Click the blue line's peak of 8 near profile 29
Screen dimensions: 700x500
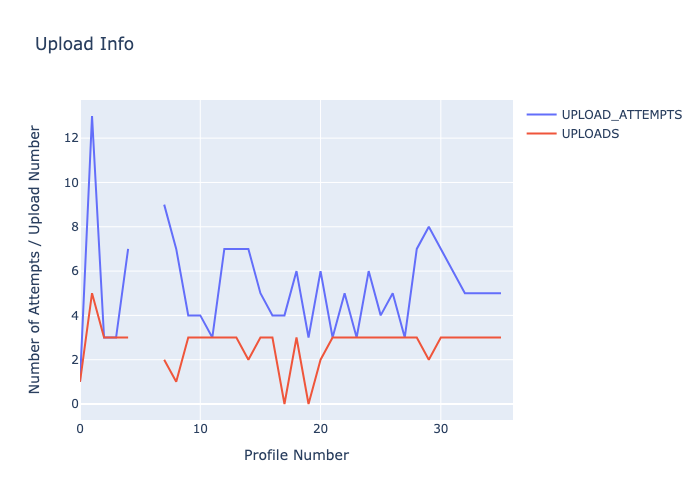pos(428,227)
